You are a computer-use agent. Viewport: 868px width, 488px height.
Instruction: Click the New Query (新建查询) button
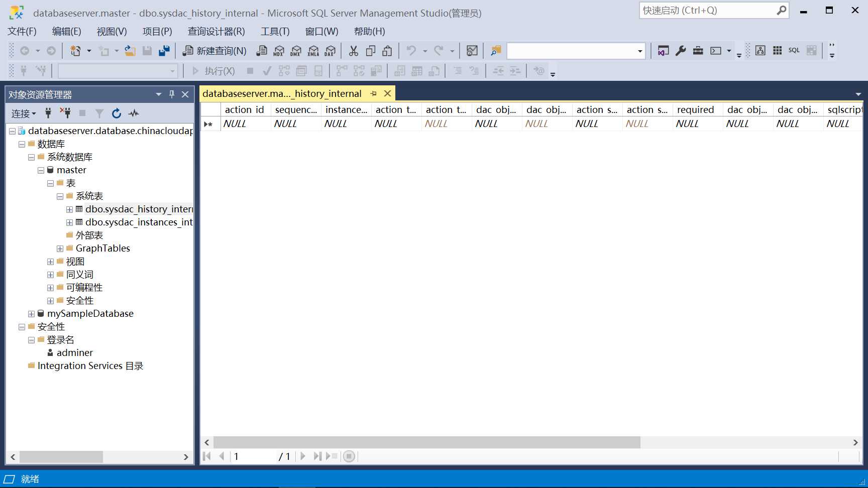click(214, 51)
